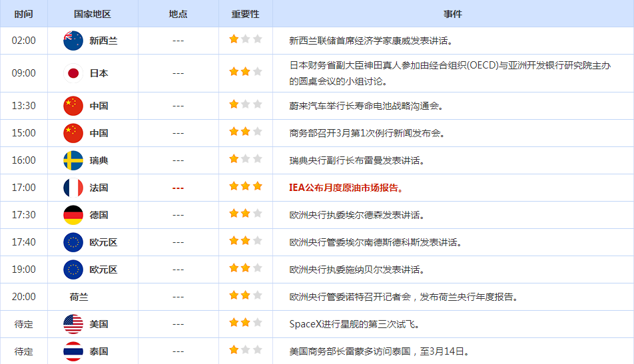The image size is (634, 364).
Task: Click the 美国 country name
Action: tap(99, 324)
